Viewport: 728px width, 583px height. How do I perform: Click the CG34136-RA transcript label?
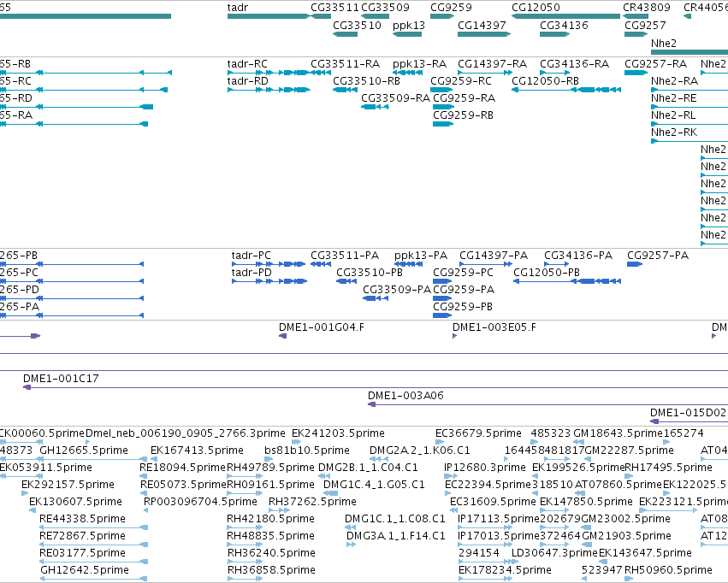click(575, 64)
